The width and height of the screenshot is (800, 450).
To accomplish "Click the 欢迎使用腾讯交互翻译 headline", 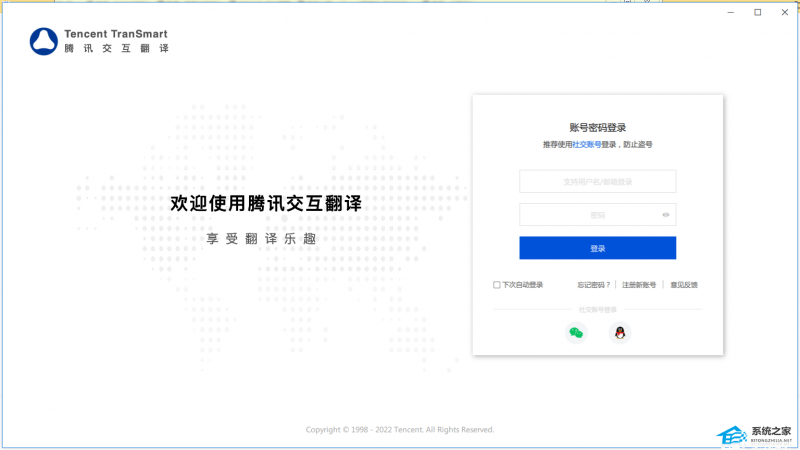I will click(266, 203).
